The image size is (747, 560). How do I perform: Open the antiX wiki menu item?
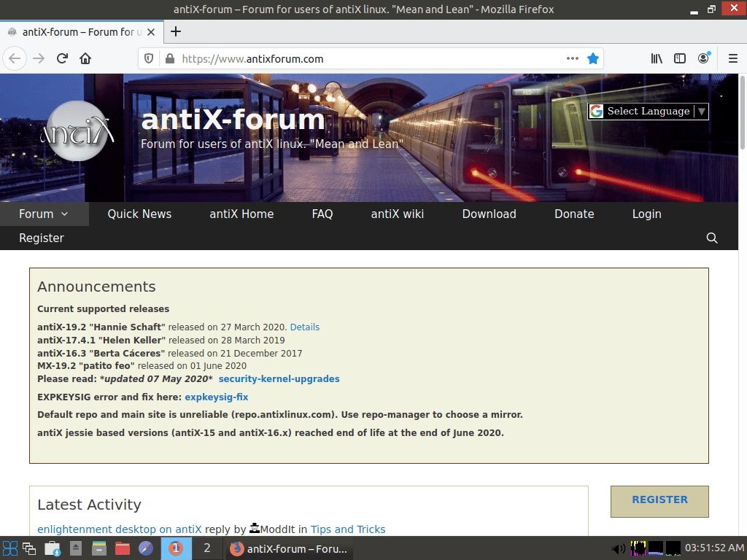coord(398,214)
